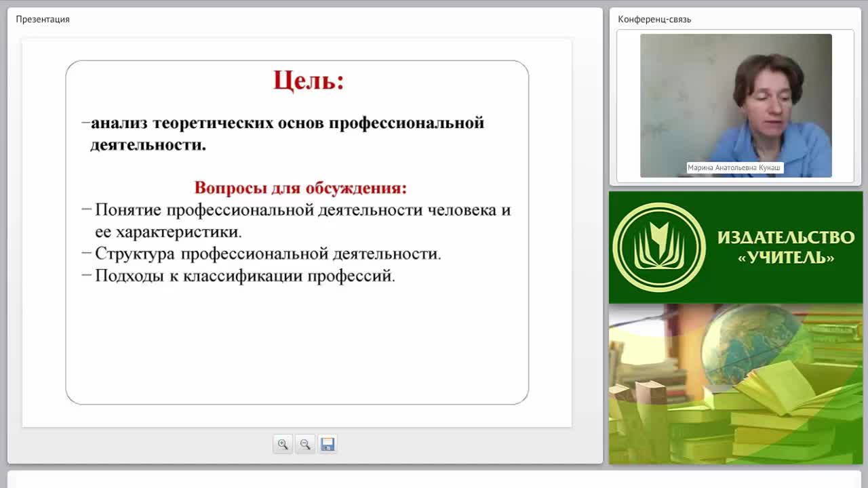Click the Издательство «Учитель» logo banner
Image resolution: width=868 pixels, height=488 pixels.
pyautogui.click(x=736, y=247)
